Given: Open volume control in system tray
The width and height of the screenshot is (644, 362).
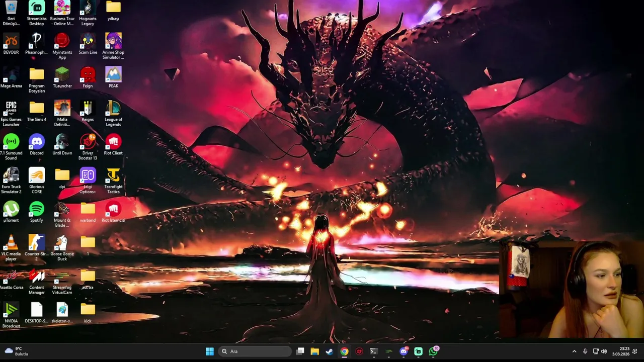Looking at the screenshot, I should coord(604,351).
